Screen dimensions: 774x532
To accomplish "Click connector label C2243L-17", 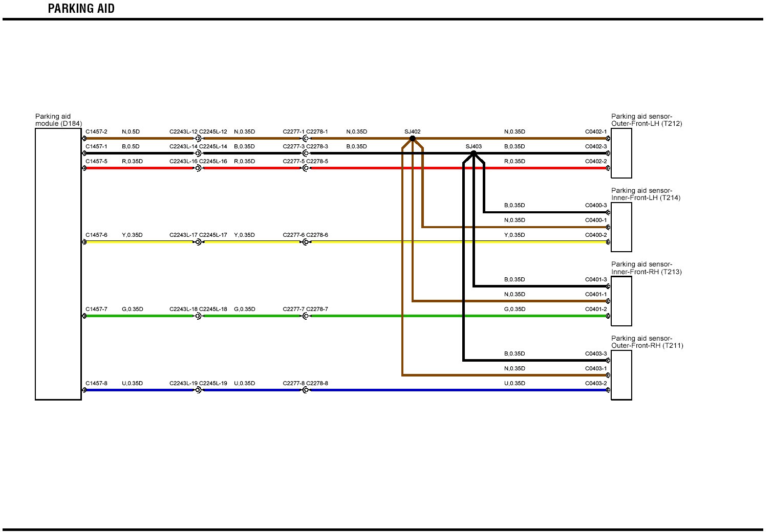I will click(183, 235).
